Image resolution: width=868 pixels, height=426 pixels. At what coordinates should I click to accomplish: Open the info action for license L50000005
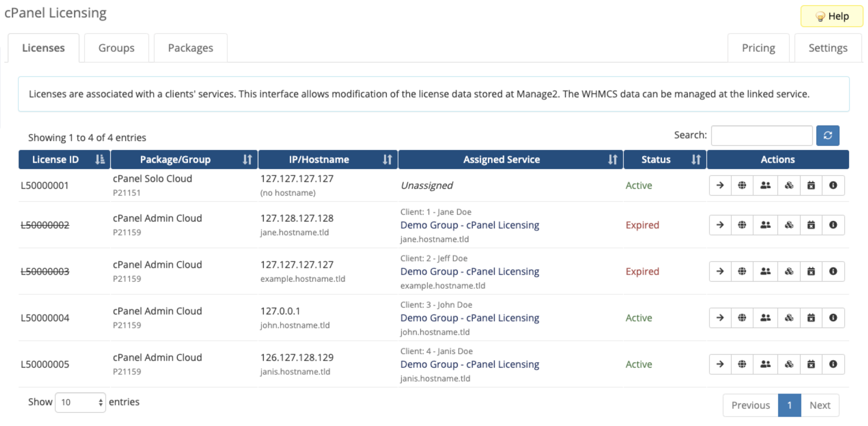pos(833,364)
